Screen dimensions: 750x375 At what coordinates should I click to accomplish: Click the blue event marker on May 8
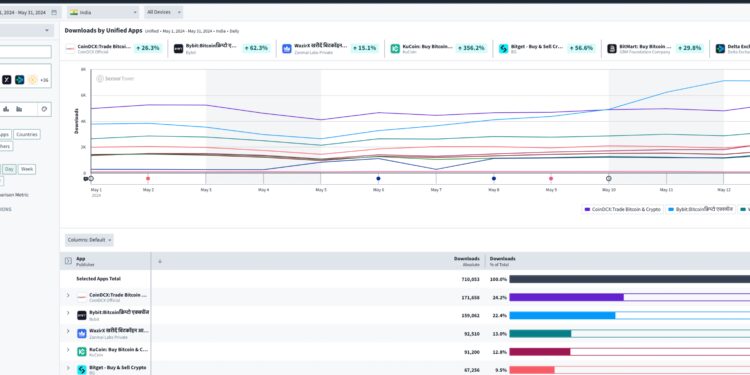[494, 178]
